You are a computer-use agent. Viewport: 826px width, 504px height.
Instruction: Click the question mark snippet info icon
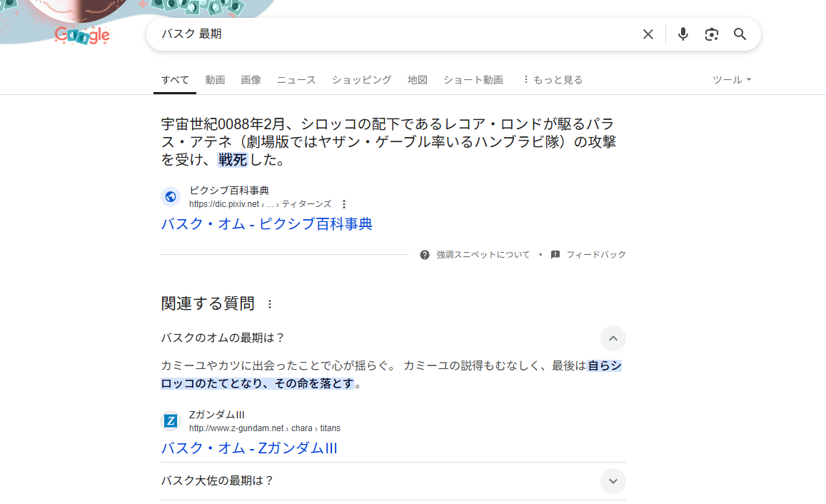pos(425,255)
